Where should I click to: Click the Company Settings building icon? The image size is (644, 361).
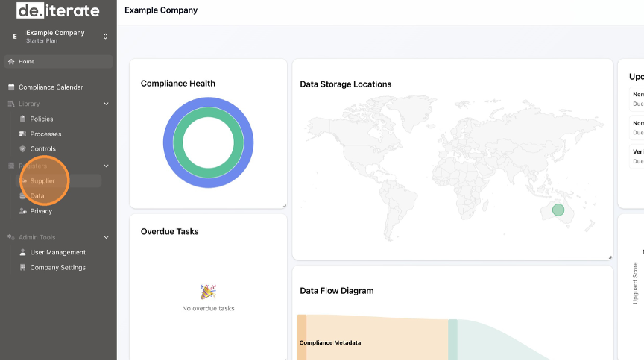click(22, 268)
